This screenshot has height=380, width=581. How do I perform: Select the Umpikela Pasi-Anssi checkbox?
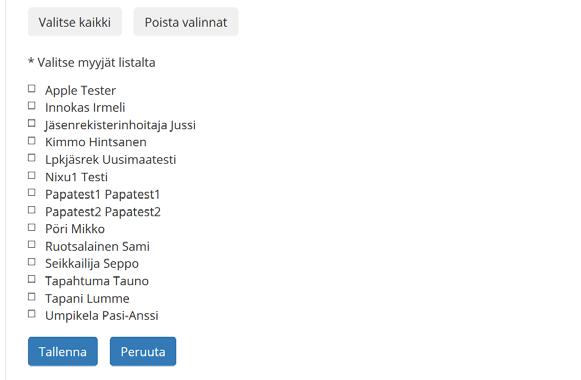coord(32,314)
